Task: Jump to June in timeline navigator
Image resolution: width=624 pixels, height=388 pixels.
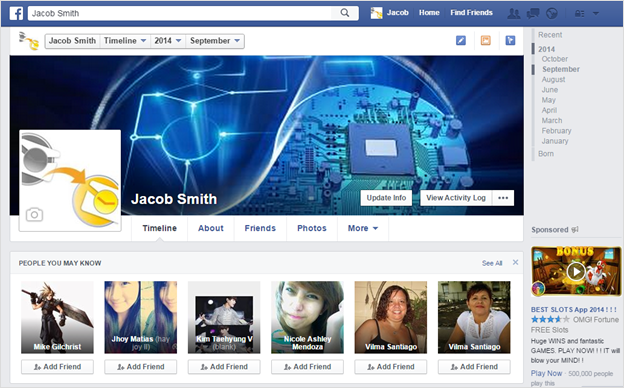Action: pos(550,90)
